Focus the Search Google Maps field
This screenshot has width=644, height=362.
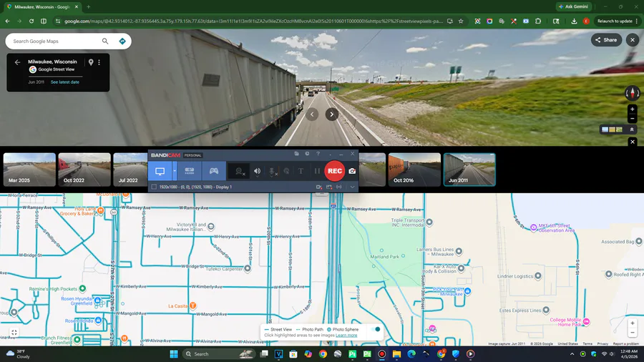(x=55, y=41)
